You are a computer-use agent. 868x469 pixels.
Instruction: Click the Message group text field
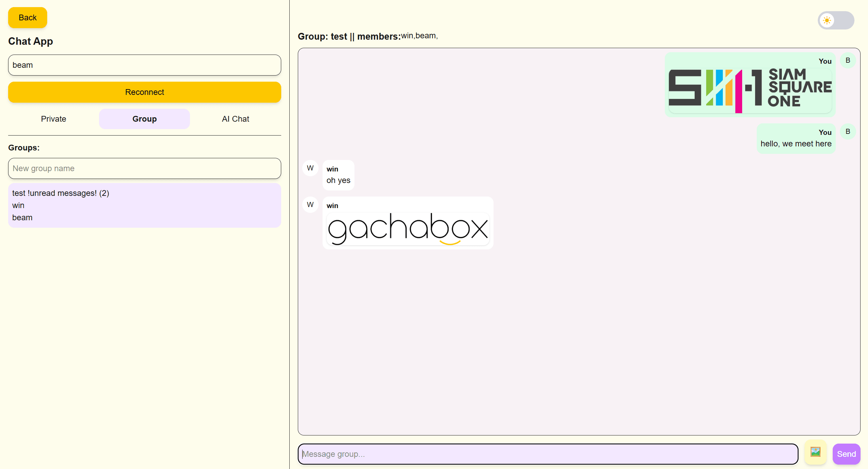click(x=548, y=454)
